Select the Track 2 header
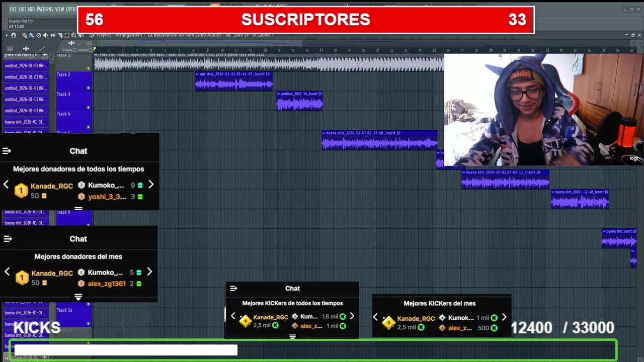 point(73,81)
